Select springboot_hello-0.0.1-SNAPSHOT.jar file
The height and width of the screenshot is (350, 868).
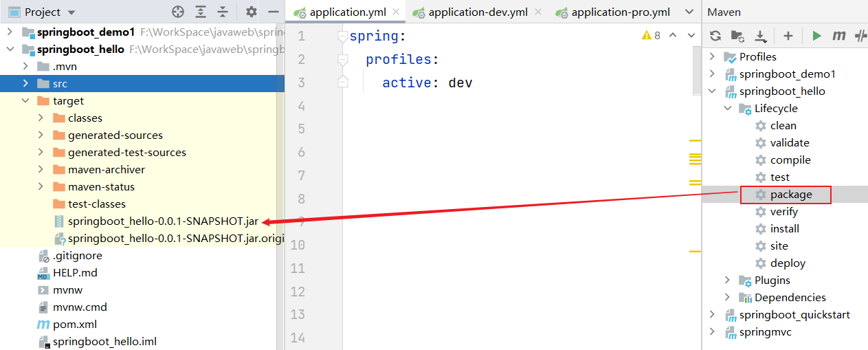pyautogui.click(x=163, y=221)
